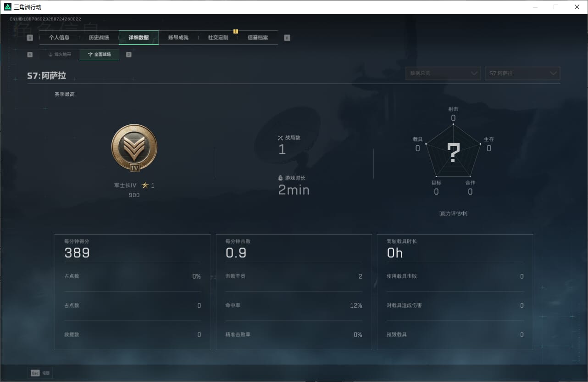The width and height of the screenshot is (588, 382).
Task: Click the 社交定制 tab
Action: [218, 38]
